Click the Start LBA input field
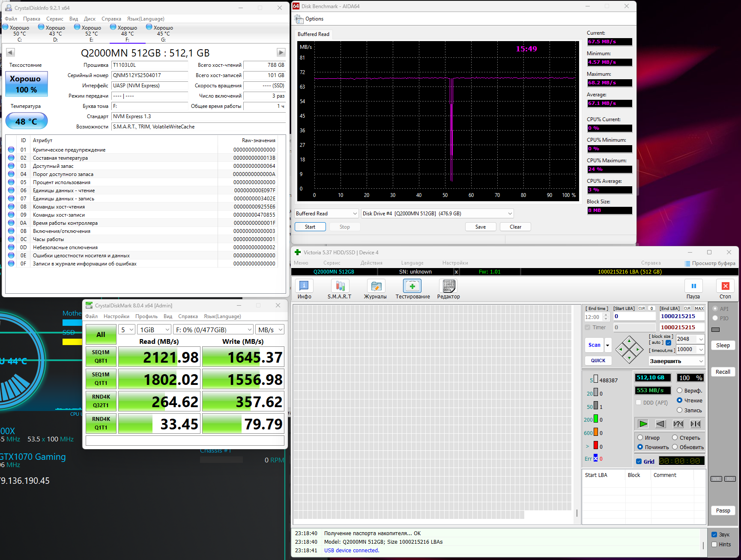 coord(634,316)
